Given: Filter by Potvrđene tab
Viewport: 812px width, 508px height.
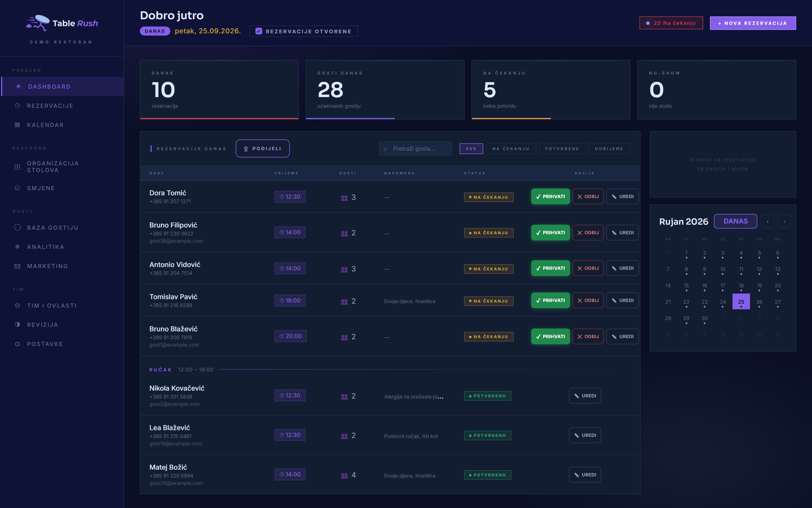Looking at the screenshot, I should (562, 148).
